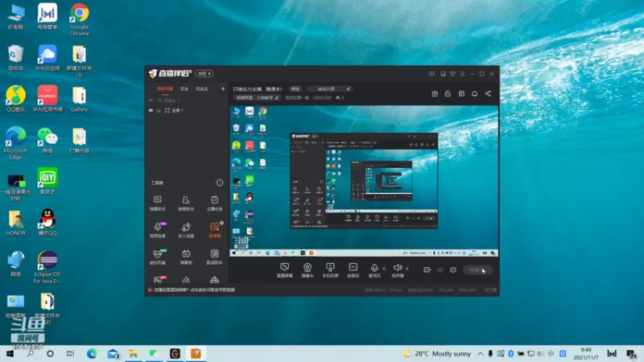Click the funnel-shaped icon in the title bar

click(452, 74)
